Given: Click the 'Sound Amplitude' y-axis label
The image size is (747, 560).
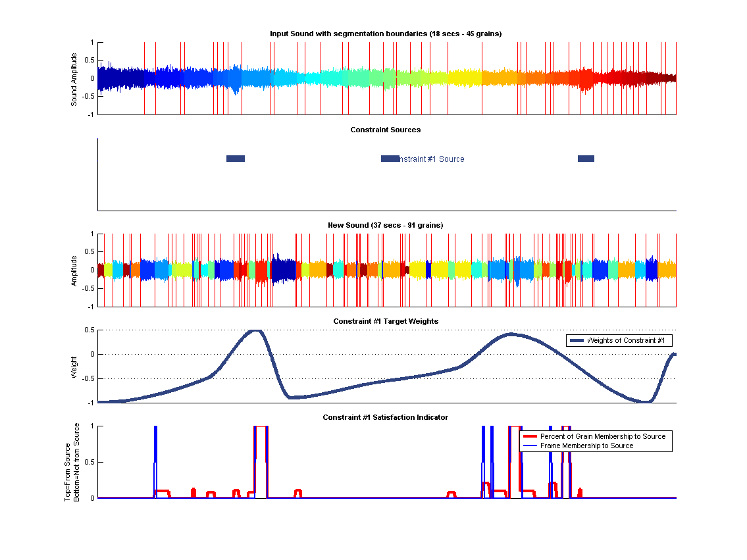Looking at the screenshot, I should (74, 79).
